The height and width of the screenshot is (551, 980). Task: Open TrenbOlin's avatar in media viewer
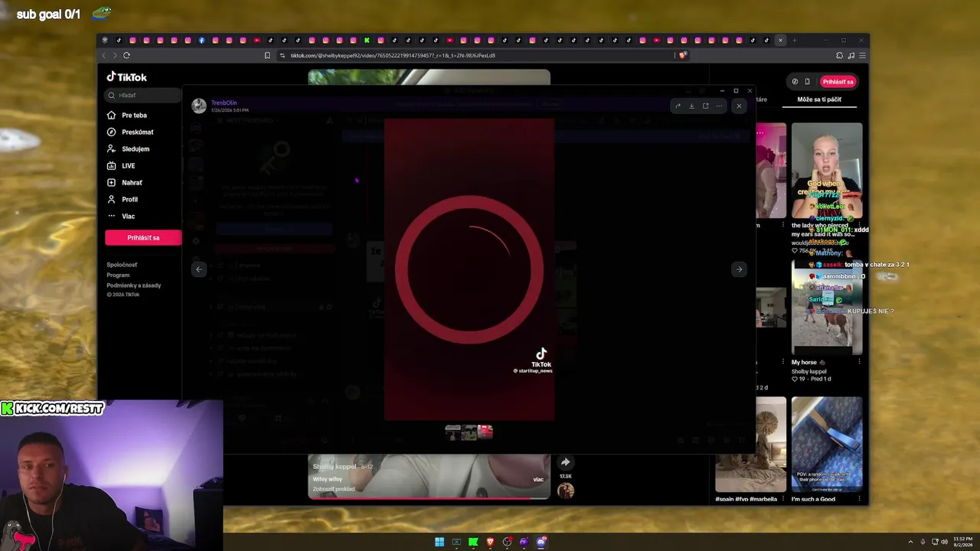[199, 106]
